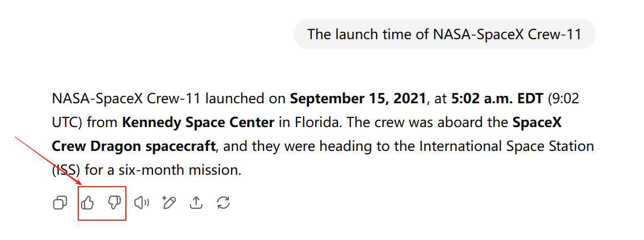644x240 pixels.
Task: Click bold SpaceX at the second line's end
Action: tap(537, 123)
